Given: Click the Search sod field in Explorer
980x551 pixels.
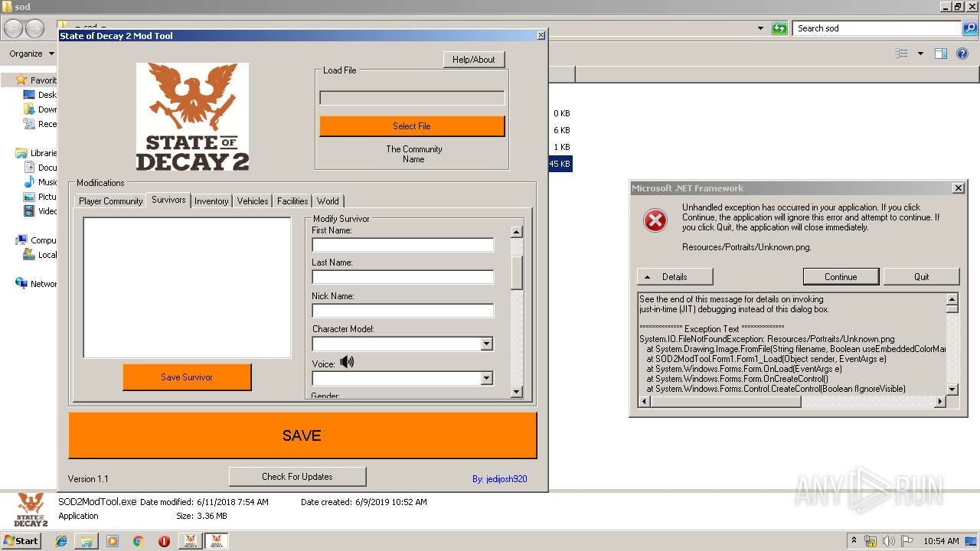Looking at the screenshot, I should tap(877, 28).
